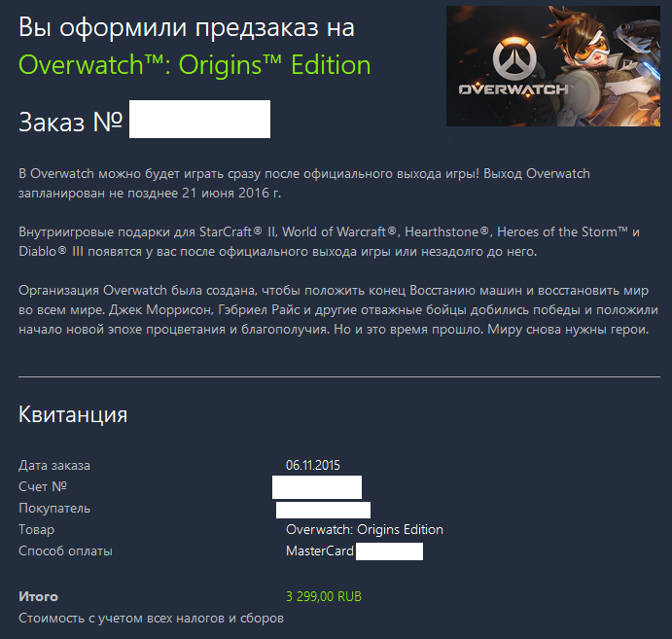
Task: Click the redacted 'Покупатель' value
Action: (x=323, y=510)
